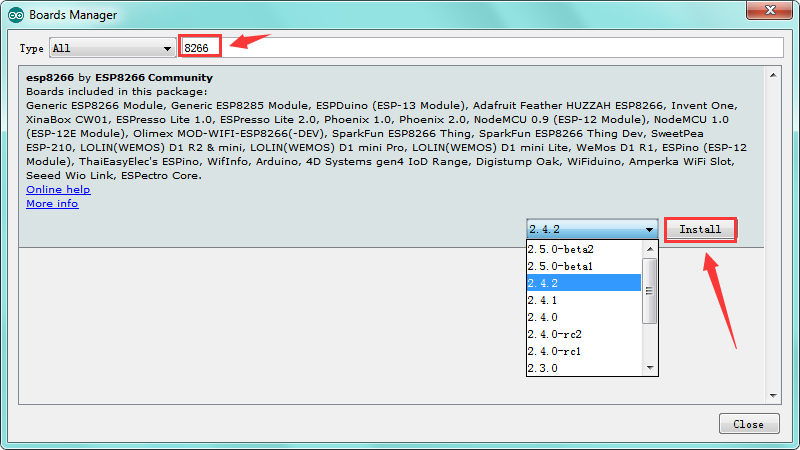The height and width of the screenshot is (450, 800).
Task: Click the Install button
Action: 700,230
